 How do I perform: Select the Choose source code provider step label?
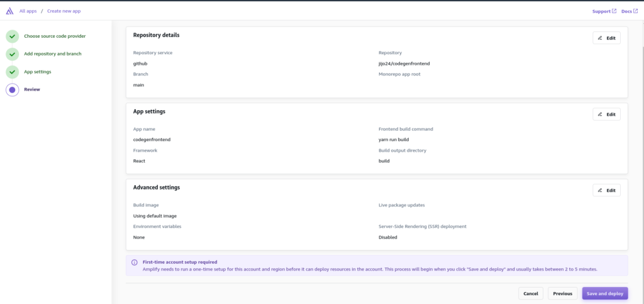[55, 36]
